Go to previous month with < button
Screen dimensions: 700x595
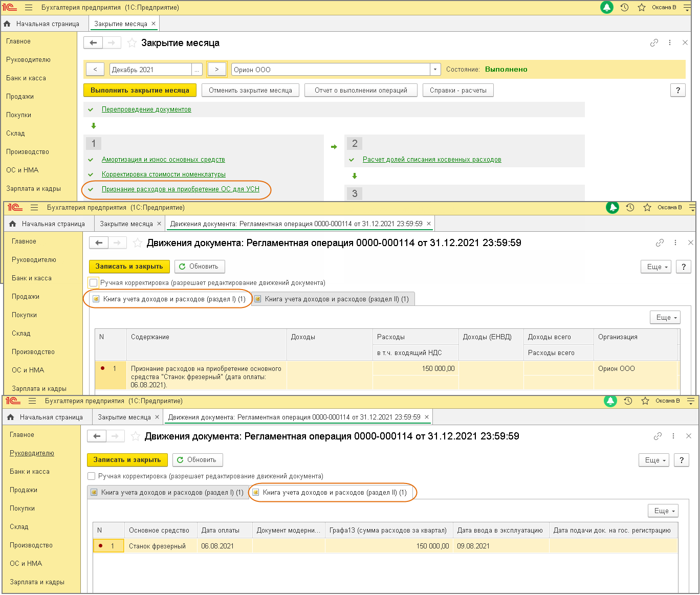coord(95,70)
